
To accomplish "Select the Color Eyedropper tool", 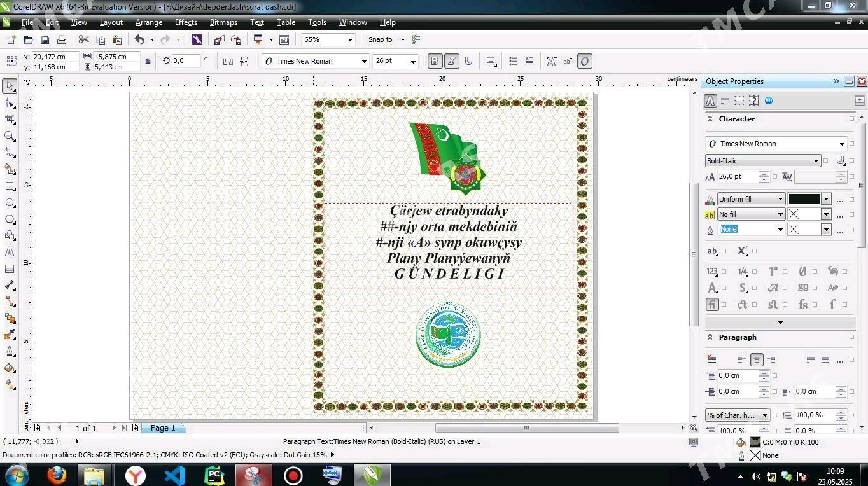I will click(x=10, y=335).
